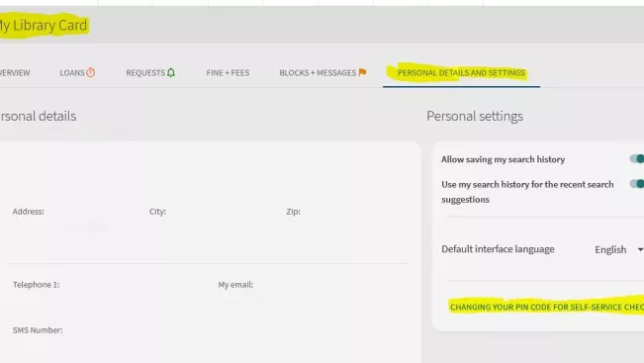Screen dimensions: 644x363
Task: Toggle Allow saving my search history
Action: 637,159
